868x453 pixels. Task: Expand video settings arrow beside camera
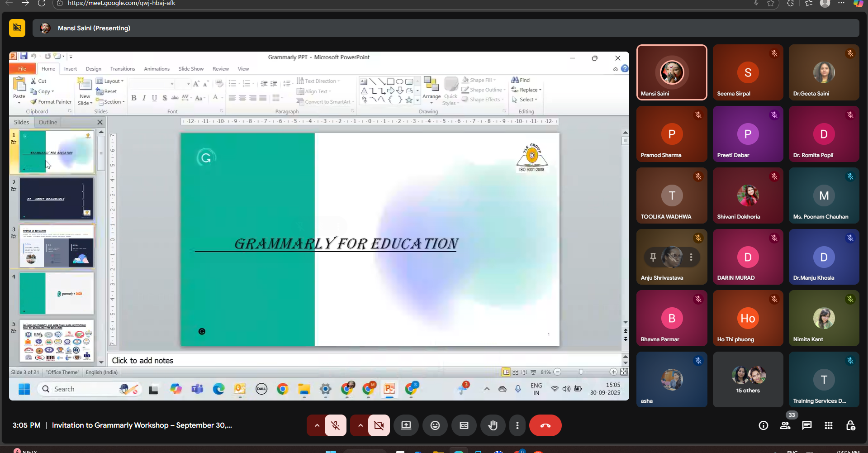pos(360,425)
